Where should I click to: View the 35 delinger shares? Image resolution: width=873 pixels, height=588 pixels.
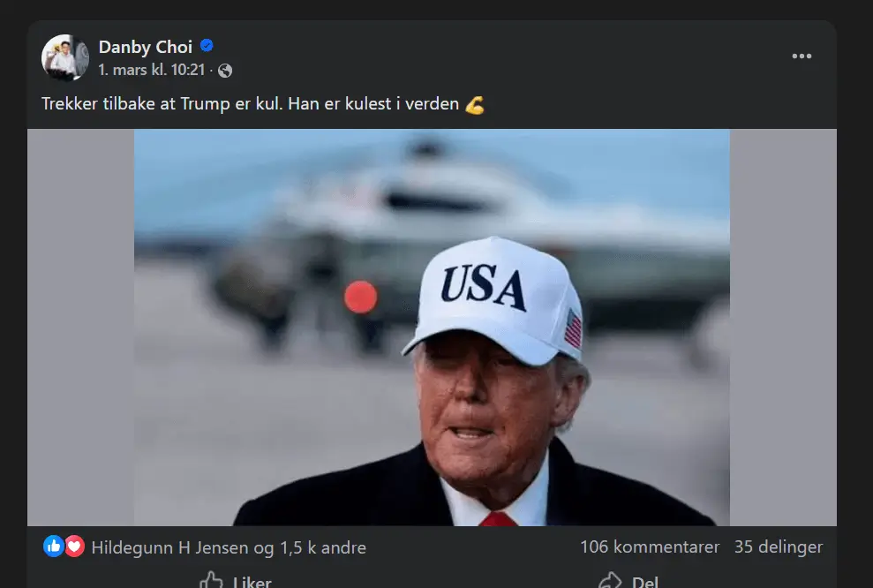pos(779,547)
